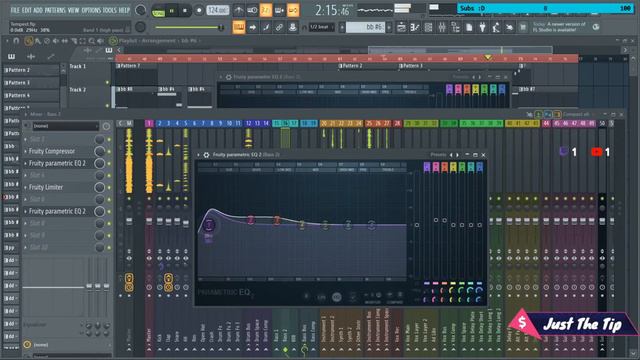Open the TOOLS menu
Viewport: 640px width, 360px height.
tap(109, 10)
